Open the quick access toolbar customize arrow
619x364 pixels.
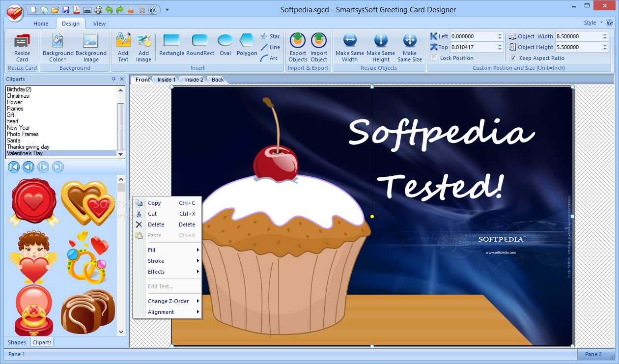pyautogui.click(x=168, y=10)
